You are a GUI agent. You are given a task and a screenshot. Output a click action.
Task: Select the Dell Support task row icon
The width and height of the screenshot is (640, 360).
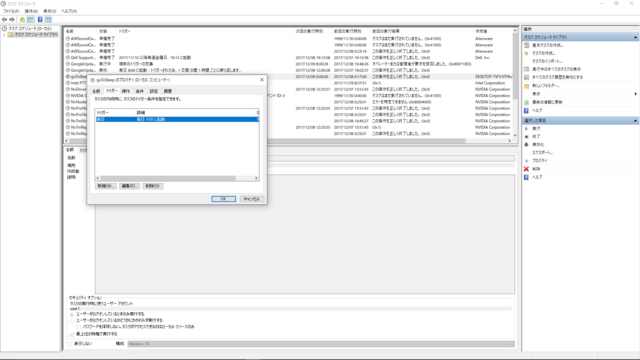68,58
